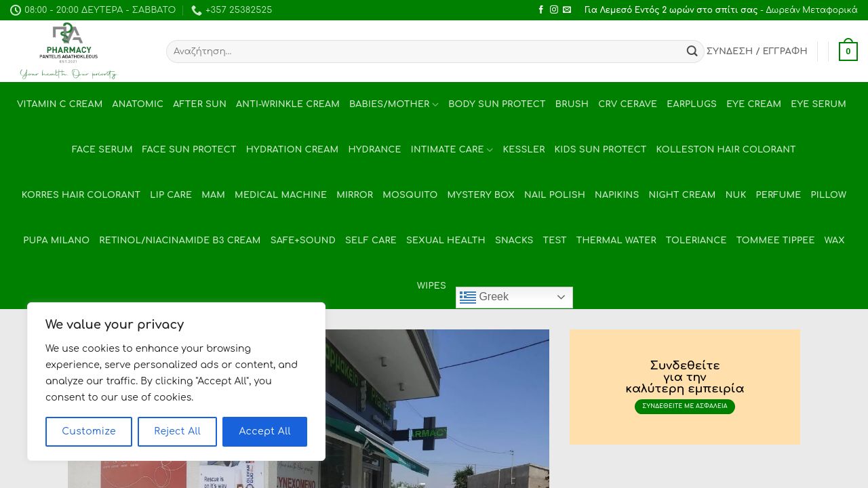Open FACE SUN PROTECT category
The image size is (868, 488).
click(x=189, y=150)
